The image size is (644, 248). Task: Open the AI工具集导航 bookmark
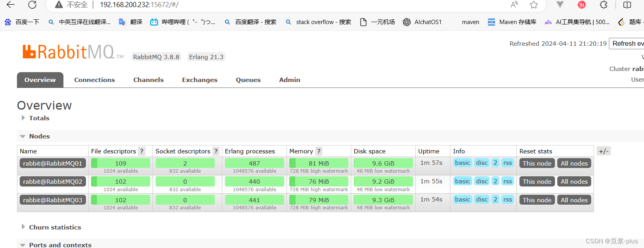(577, 22)
